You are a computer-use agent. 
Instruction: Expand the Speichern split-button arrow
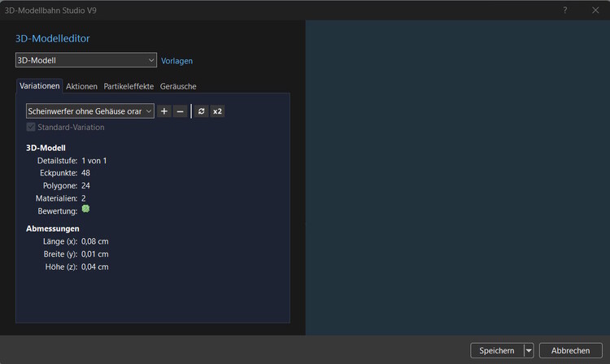(x=529, y=350)
